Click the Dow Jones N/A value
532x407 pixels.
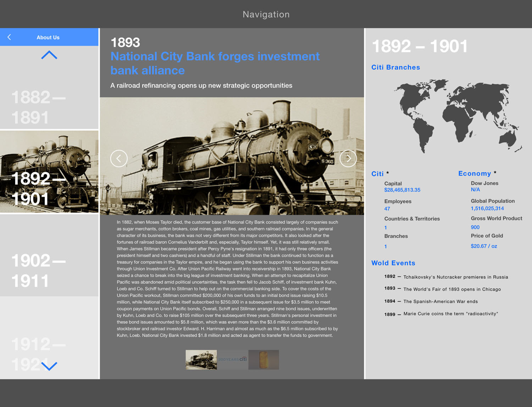point(475,190)
